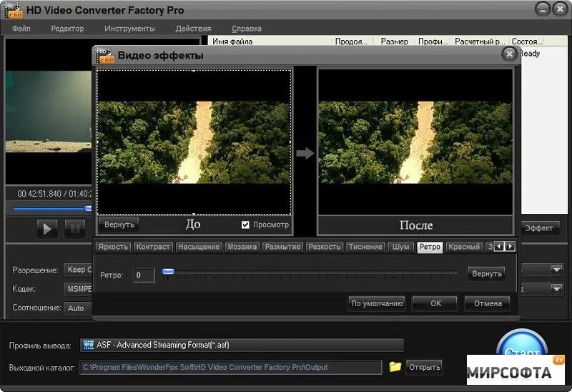
Task: Click Вернуть next to Ретро slider
Action: 487,274
